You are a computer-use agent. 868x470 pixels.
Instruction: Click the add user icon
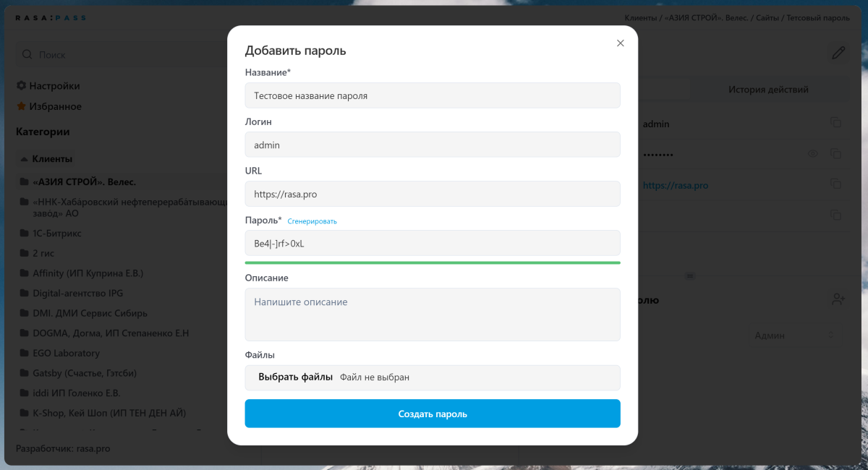click(x=838, y=299)
